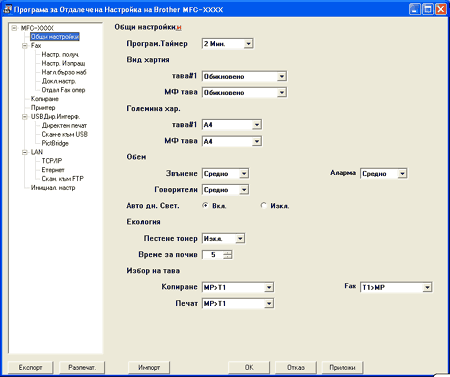The width and height of the screenshot is (450, 377).
Task: Close the remote setup window
Action: tap(440, 9)
